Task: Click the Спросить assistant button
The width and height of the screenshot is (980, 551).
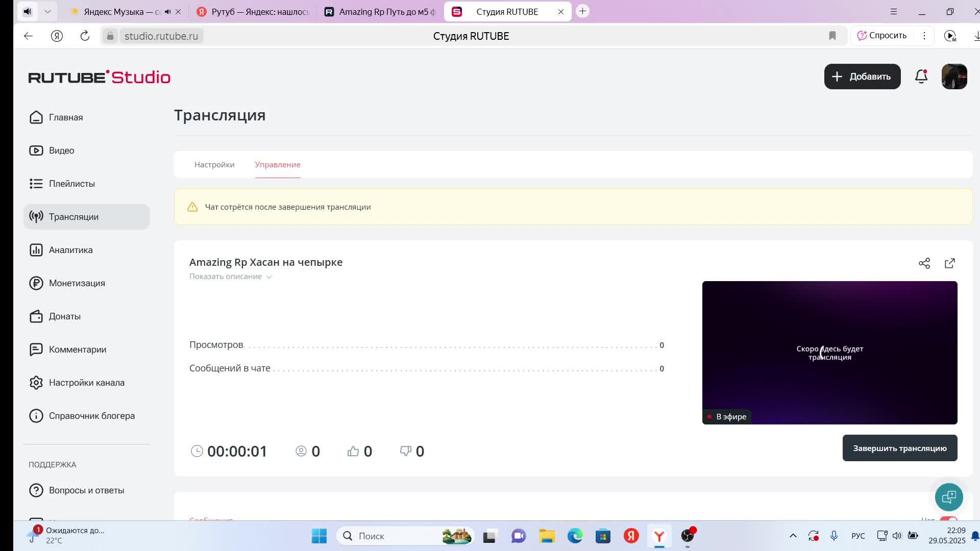Action: pos(882,35)
